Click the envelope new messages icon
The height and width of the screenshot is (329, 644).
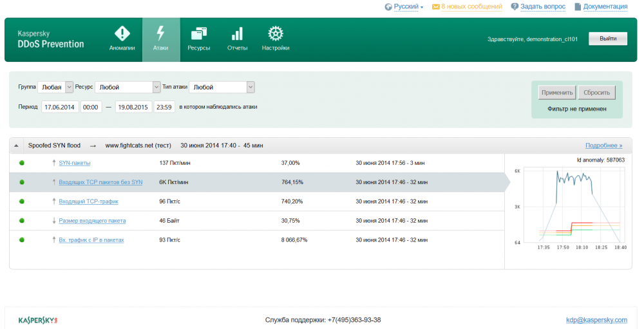click(436, 7)
